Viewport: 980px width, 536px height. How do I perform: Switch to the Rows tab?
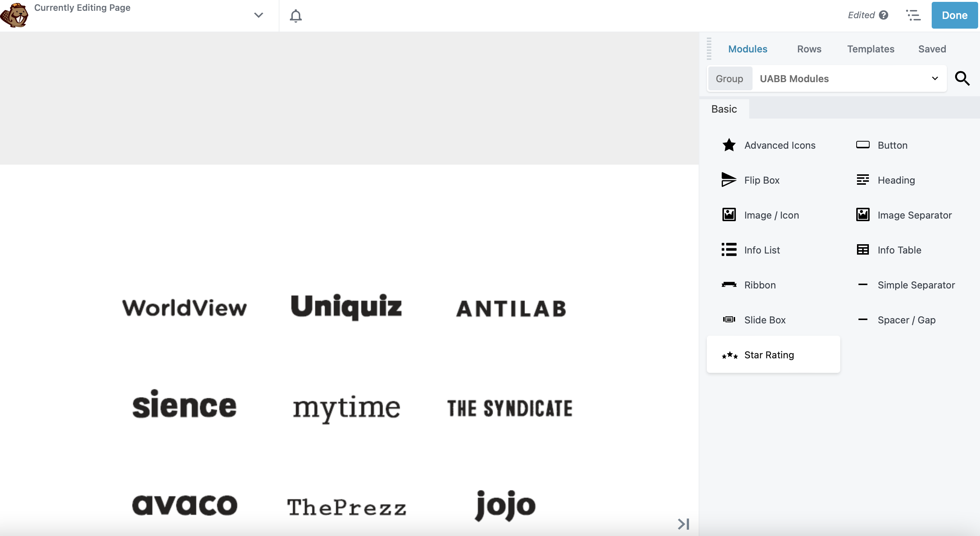pyautogui.click(x=808, y=49)
